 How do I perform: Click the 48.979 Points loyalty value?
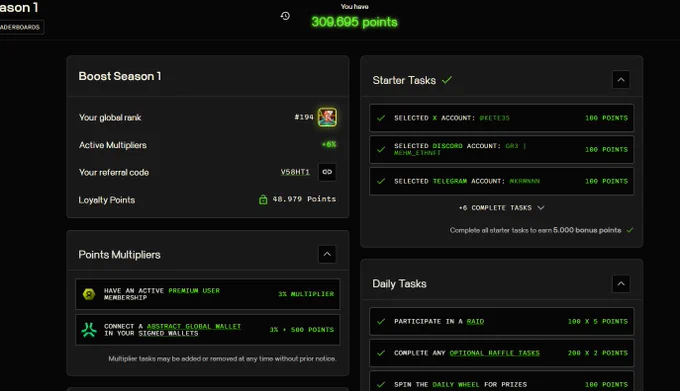pyautogui.click(x=304, y=199)
